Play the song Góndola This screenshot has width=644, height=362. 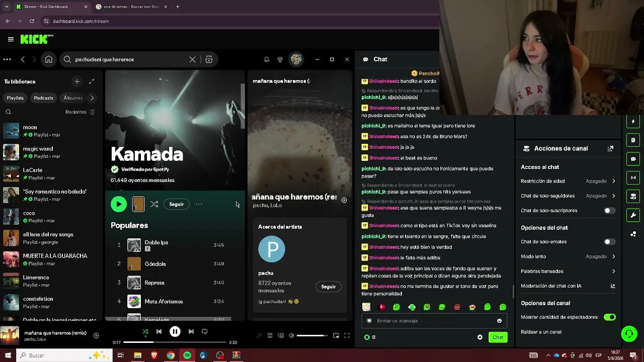coord(155,264)
